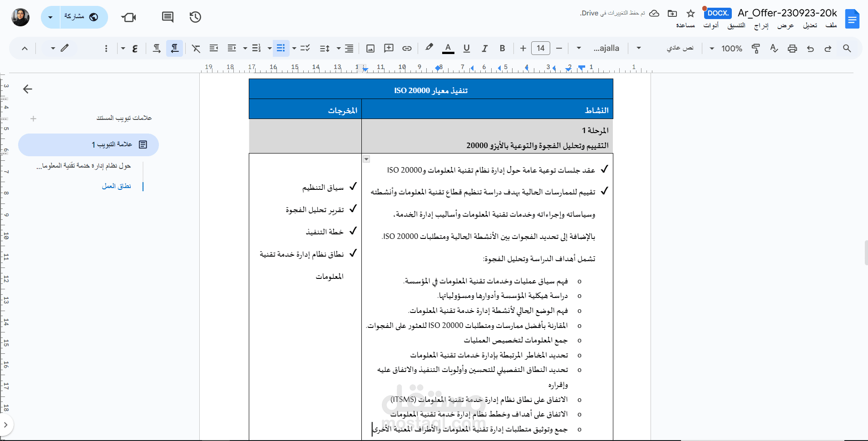Move the document to another folder
This screenshot has height=441, width=868.
pyautogui.click(x=672, y=13)
